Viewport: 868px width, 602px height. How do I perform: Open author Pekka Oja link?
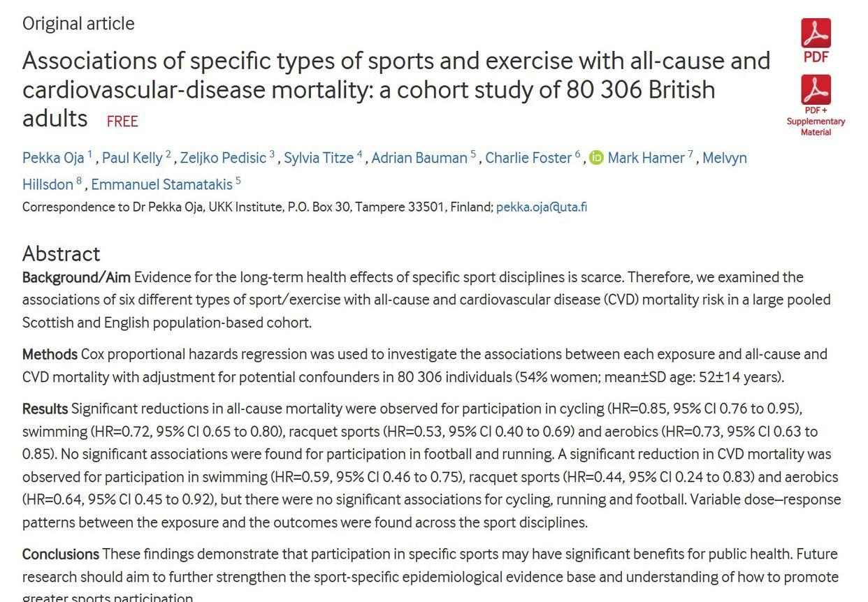click(x=53, y=159)
